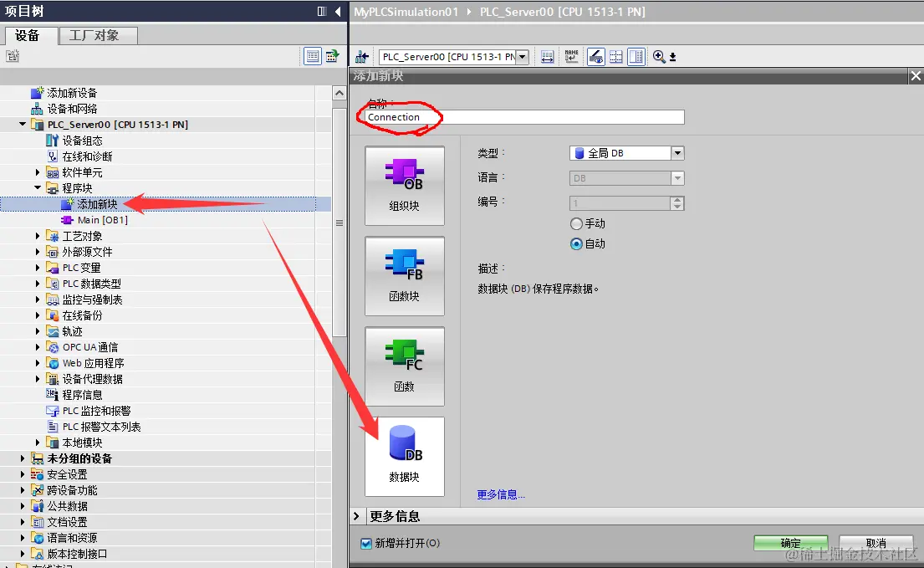Select 外部源文件 in tree
The width and height of the screenshot is (924, 568).
87,252
